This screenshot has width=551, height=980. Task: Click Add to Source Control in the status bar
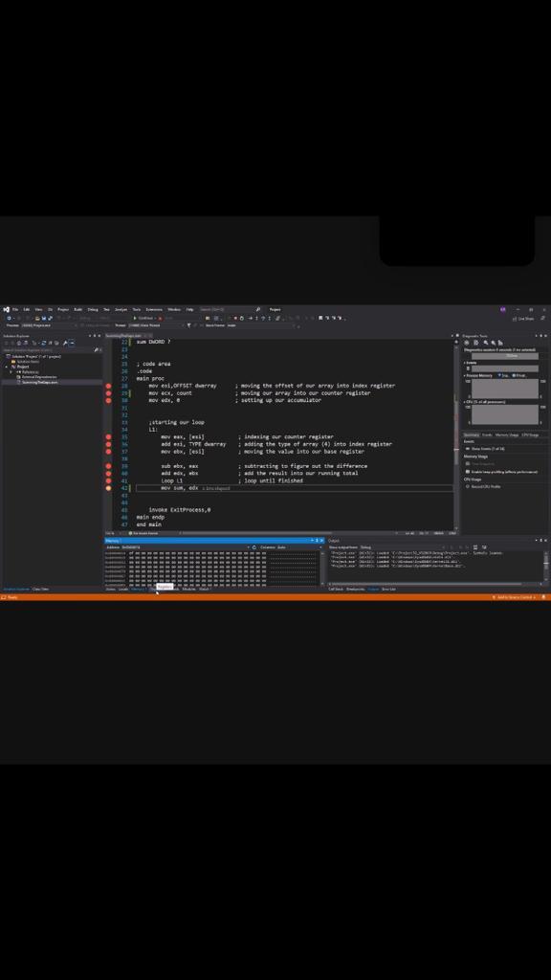pyautogui.click(x=515, y=597)
